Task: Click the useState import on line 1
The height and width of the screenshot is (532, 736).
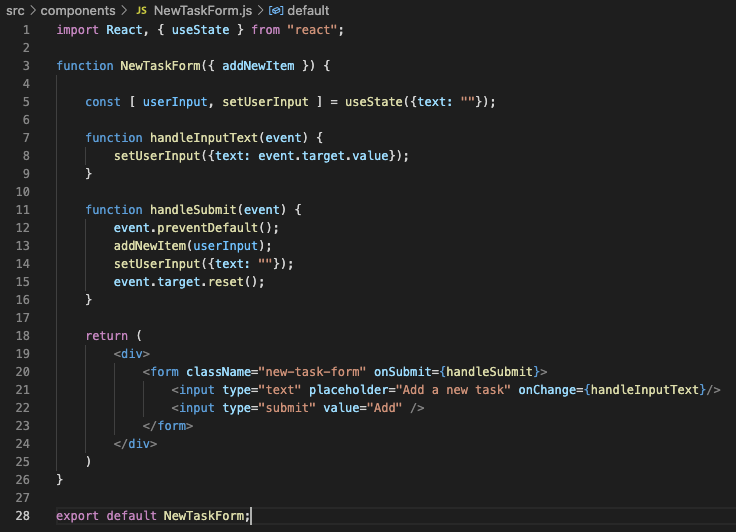Action: click(200, 30)
